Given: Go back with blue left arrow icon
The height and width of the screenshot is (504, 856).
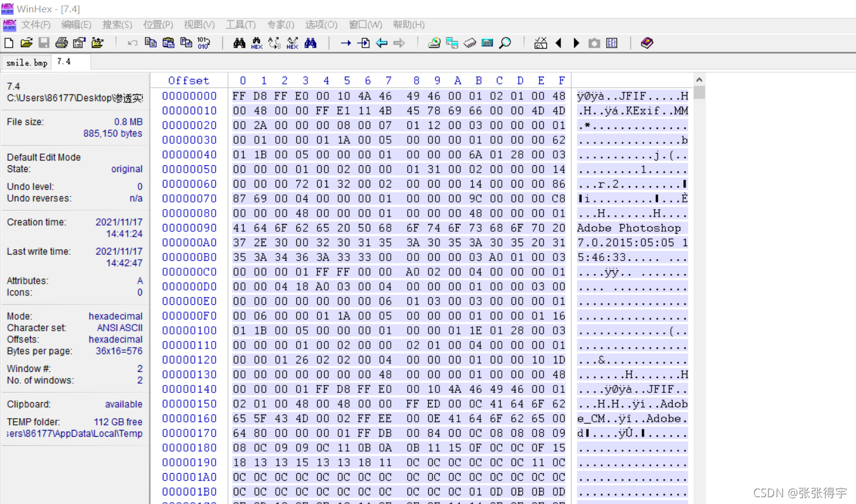Looking at the screenshot, I should (x=381, y=43).
